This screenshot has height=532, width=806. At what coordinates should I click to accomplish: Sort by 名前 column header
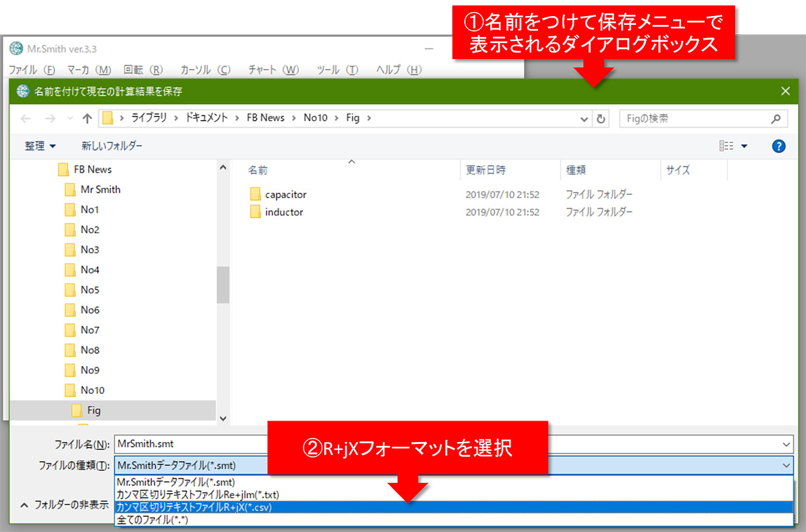coord(258,171)
